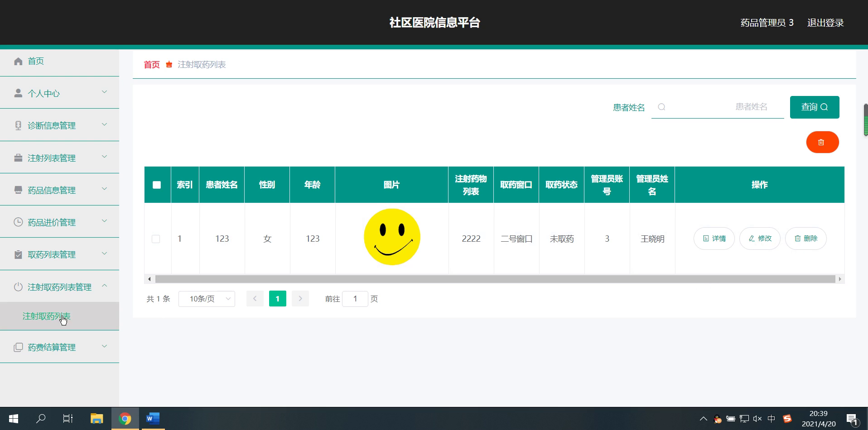Expand the 诊断信息管理 chevron
Viewport: 868px width, 430px height.
[105, 124]
